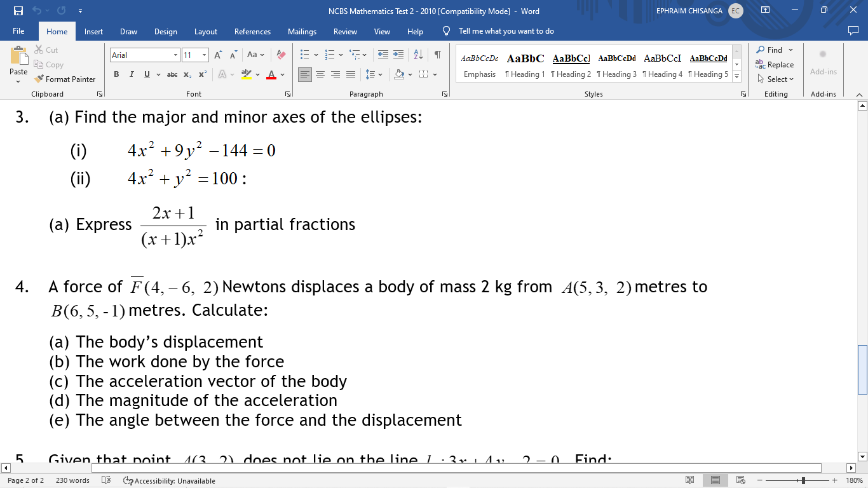Screen dimensions: 868x488
Task: Align text to the left
Action: [305, 74]
